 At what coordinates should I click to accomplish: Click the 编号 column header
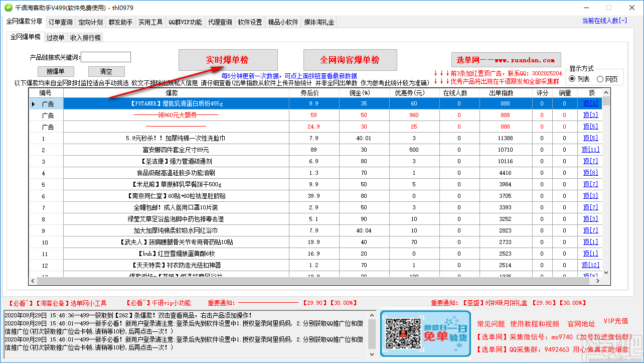(x=46, y=93)
